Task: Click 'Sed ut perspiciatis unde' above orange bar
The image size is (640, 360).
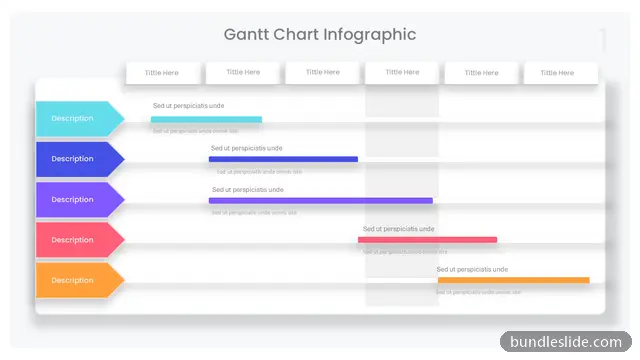Action: pos(472,269)
